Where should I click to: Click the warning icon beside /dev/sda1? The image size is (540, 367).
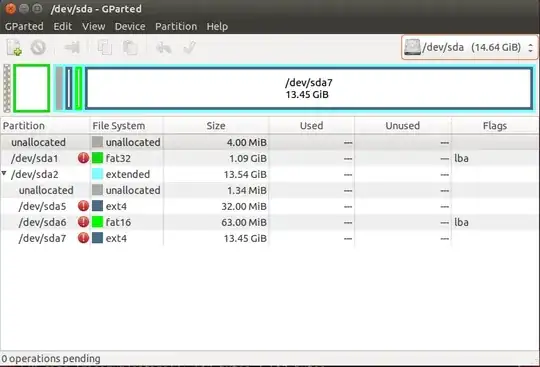click(x=83, y=158)
